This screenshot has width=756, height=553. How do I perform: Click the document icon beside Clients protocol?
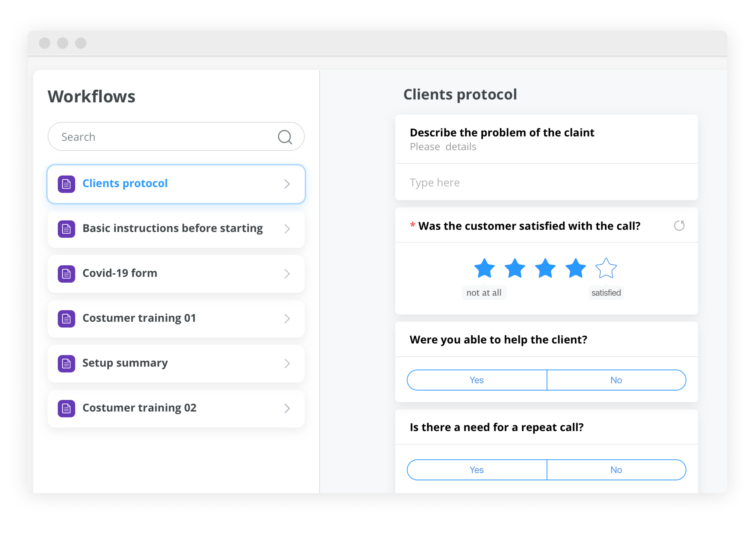click(x=66, y=184)
